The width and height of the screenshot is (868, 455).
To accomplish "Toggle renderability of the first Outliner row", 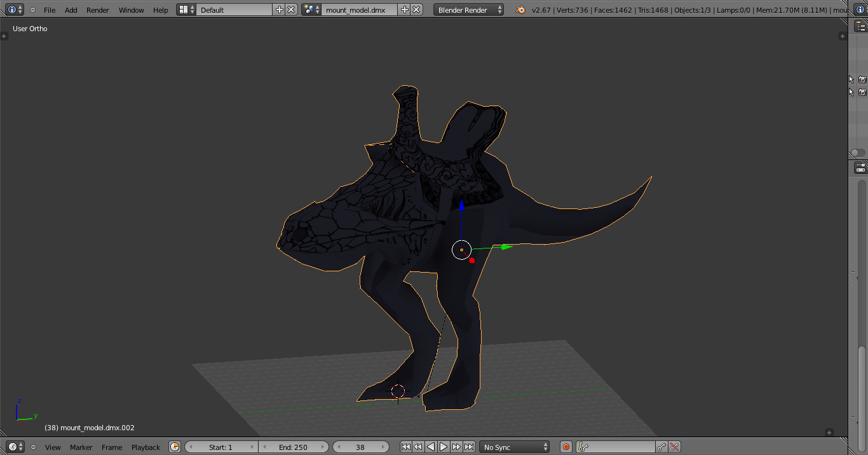I will pyautogui.click(x=862, y=79).
